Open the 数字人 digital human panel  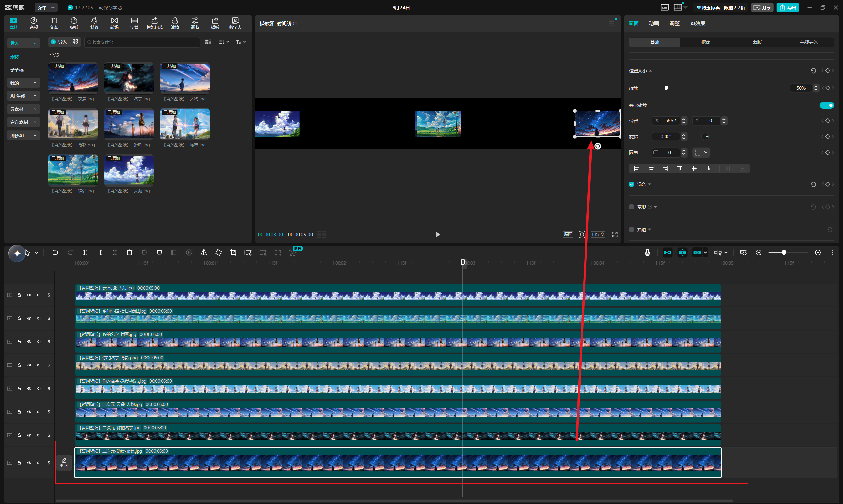click(x=235, y=23)
